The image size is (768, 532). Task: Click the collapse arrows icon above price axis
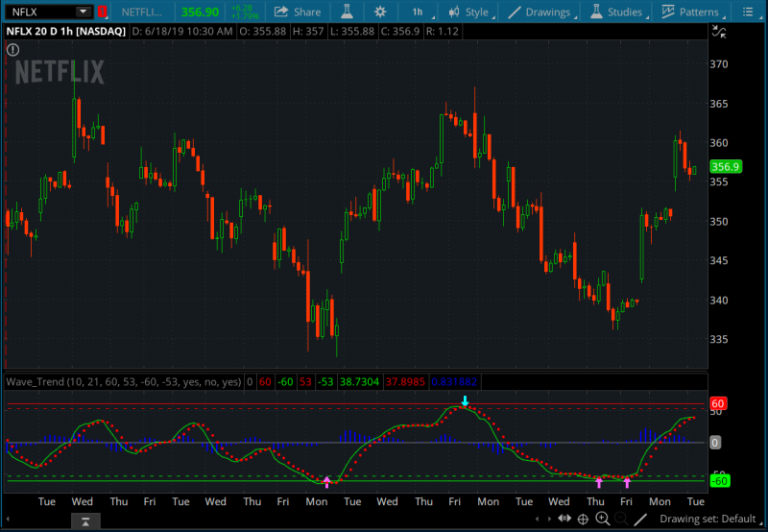719,32
